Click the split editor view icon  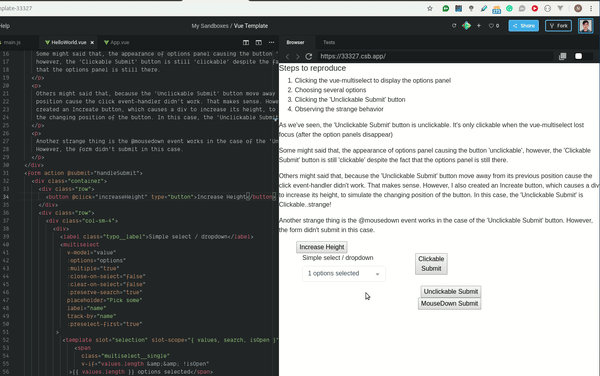tap(246, 42)
